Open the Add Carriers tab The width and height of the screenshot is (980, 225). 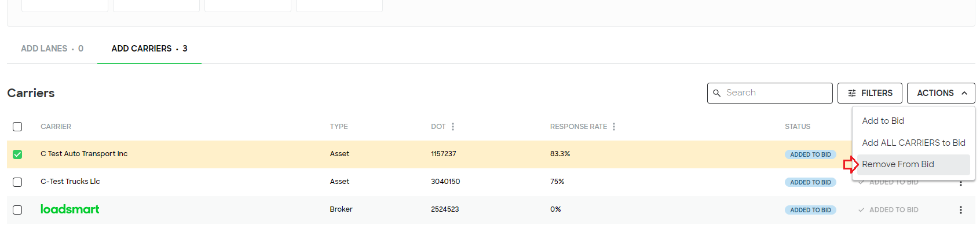(149, 49)
